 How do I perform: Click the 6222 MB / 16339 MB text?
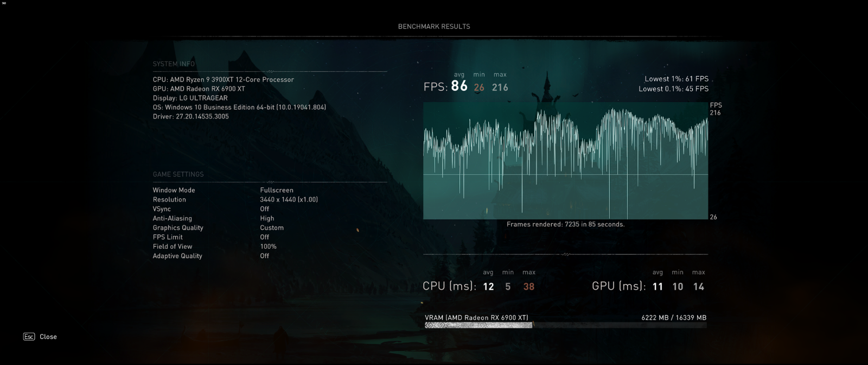[674, 318]
